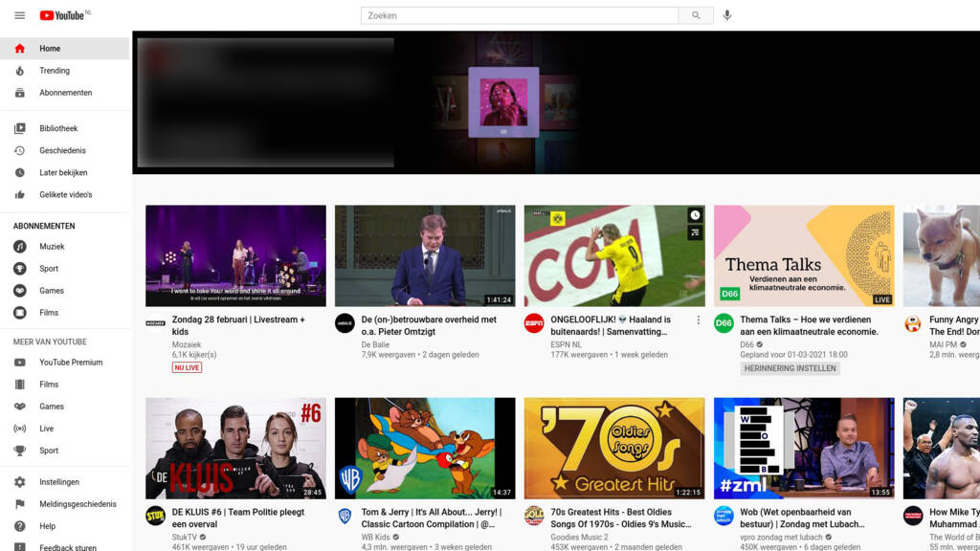The height and width of the screenshot is (551, 980).
Task: Open Gelikete video's playlist
Action: pos(65,194)
